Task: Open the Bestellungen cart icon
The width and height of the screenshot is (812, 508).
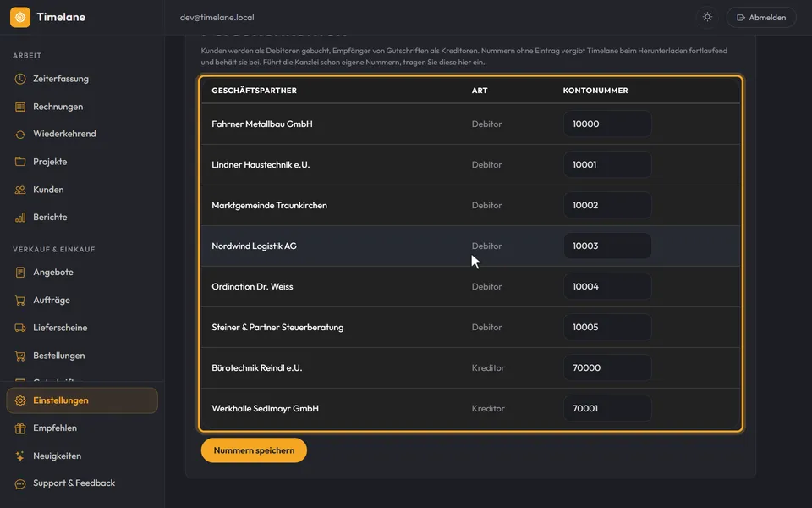Action: (x=20, y=356)
